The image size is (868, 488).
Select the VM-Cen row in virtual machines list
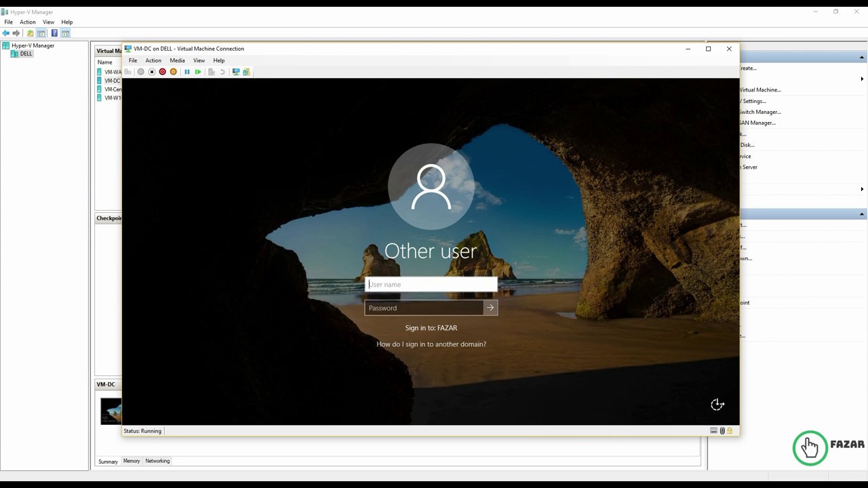[109, 89]
